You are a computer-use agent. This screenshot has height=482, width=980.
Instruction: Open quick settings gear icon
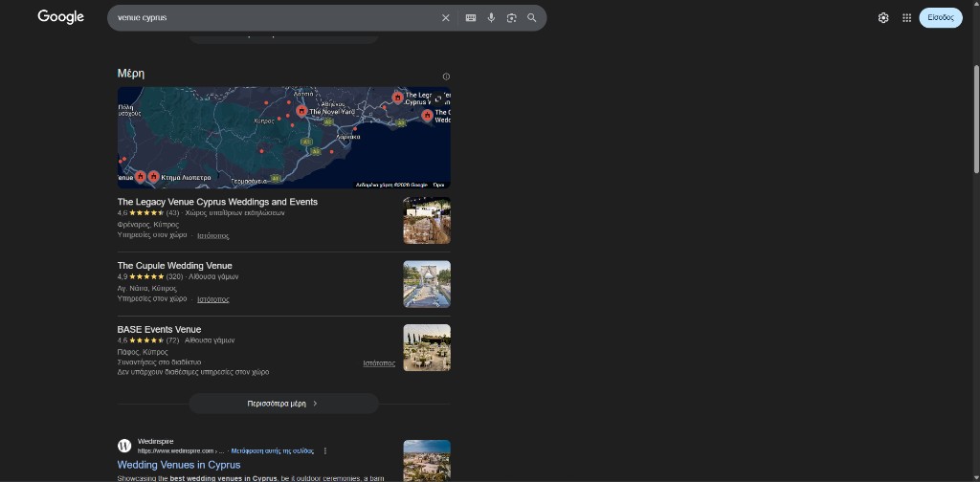tap(883, 18)
